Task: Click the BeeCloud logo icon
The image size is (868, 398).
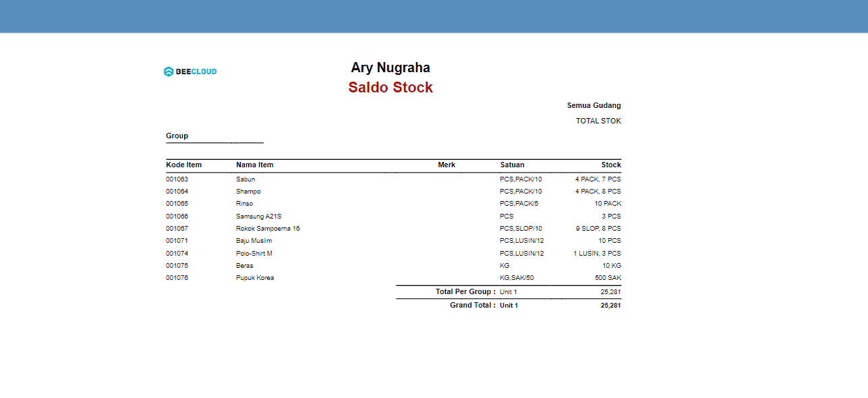Action: pyautogui.click(x=169, y=72)
